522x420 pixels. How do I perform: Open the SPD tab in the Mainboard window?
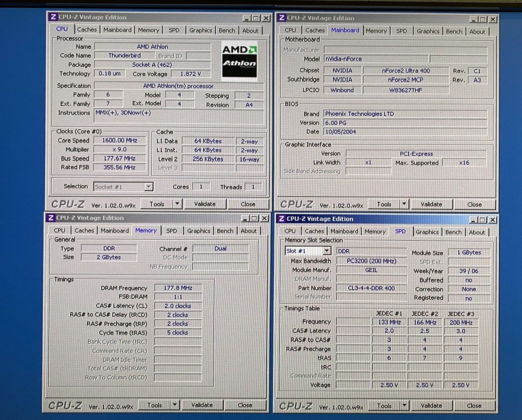pyautogui.click(x=402, y=31)
